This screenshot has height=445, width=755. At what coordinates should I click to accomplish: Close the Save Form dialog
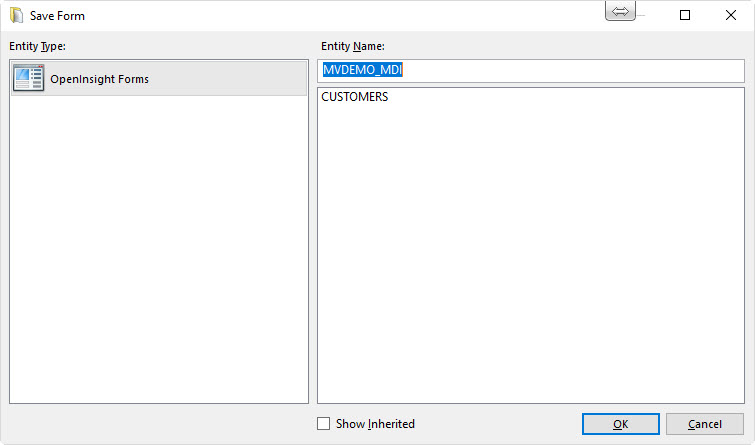(x=730, y=15)
